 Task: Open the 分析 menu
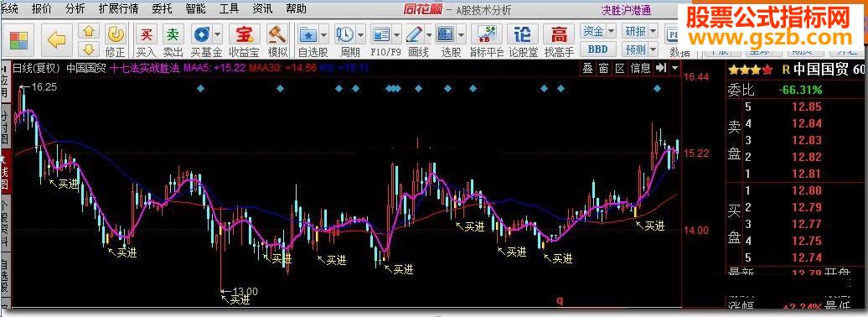point(75,8)
